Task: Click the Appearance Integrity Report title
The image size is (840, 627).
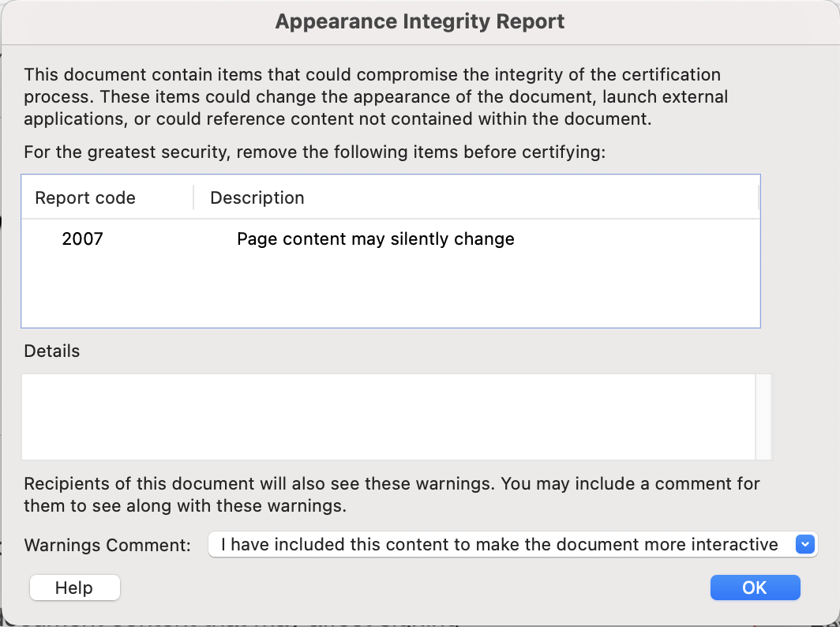Action: pyautogui.click(x=419, y=21)
